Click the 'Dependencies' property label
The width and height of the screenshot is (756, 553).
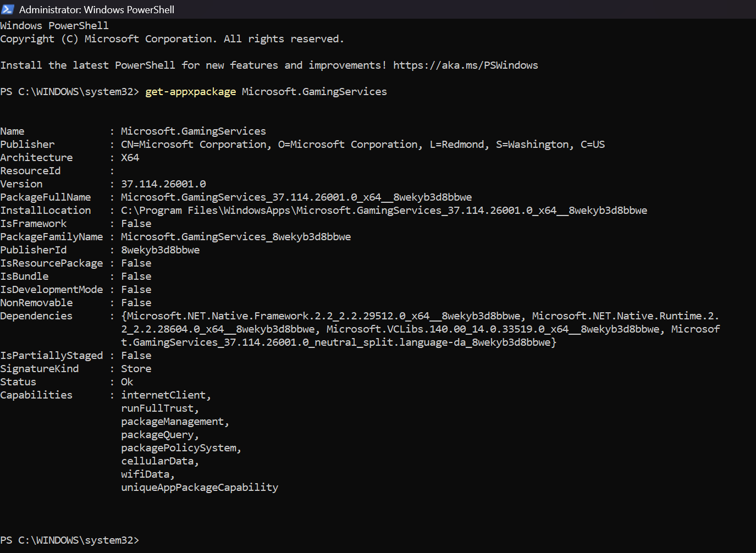tap(36, 316)
